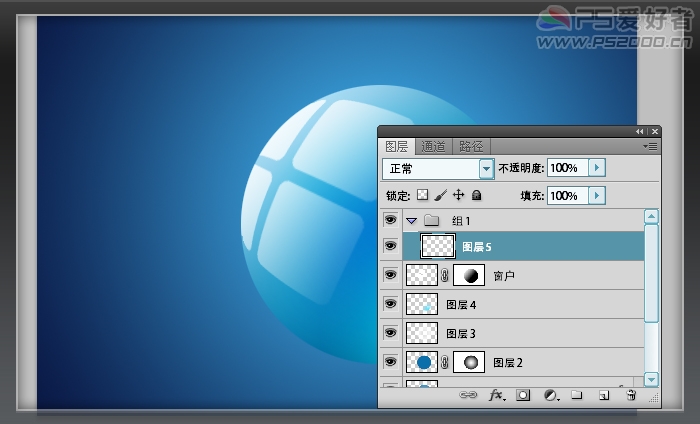Click the layer list scroll down arrow

pos(651,379)
